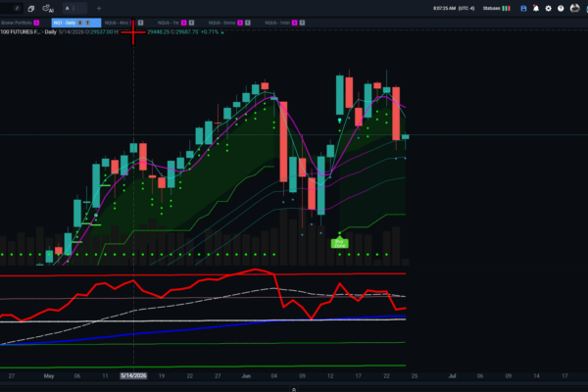Image resolution: width=588 pixels, height=392 pixels.
Task: Toggle the S badge on NQU6 - 1hr tab
Action: click(184, 23)
